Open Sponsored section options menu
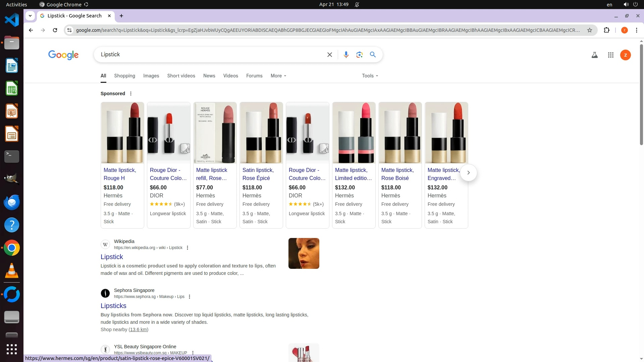 131,94
